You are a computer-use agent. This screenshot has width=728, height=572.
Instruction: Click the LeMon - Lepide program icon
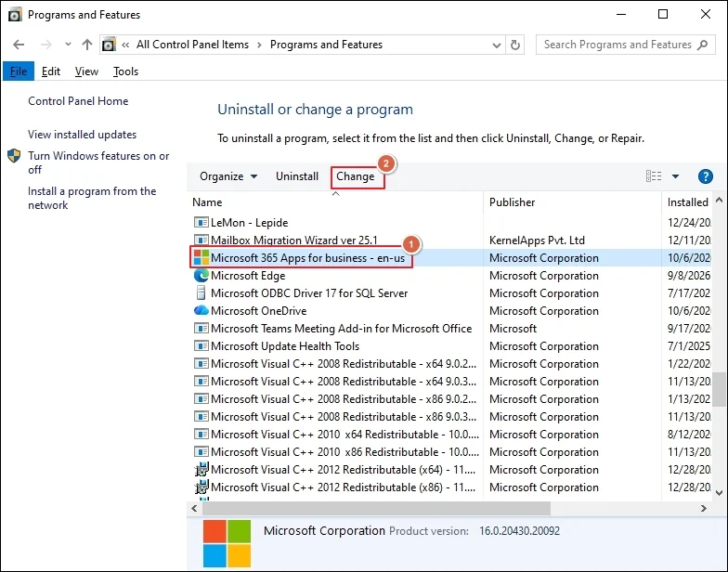(x=201, y=223)
